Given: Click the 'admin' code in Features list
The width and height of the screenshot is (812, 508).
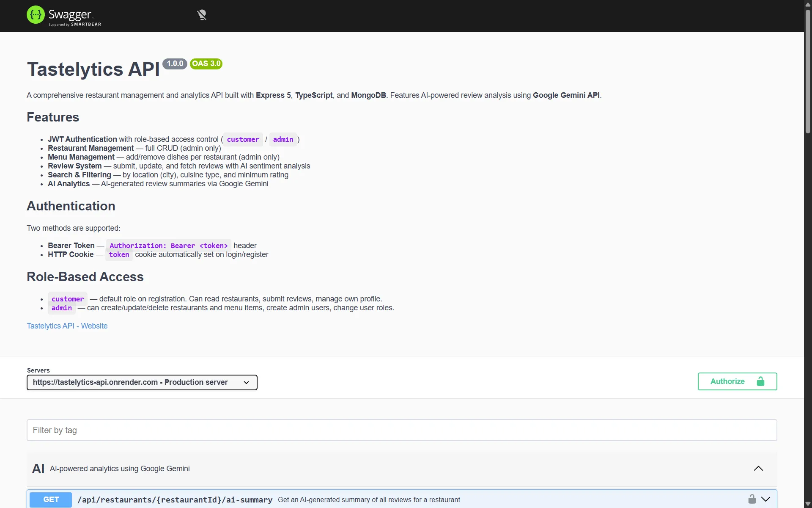Looking at the screenshot, I should click(283, 139).
